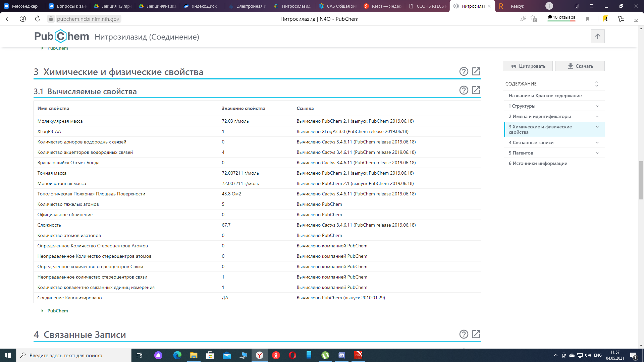Viewport: 644px width, 362px height.
Task: Open the page translate icon
Action: coord(523,19)
